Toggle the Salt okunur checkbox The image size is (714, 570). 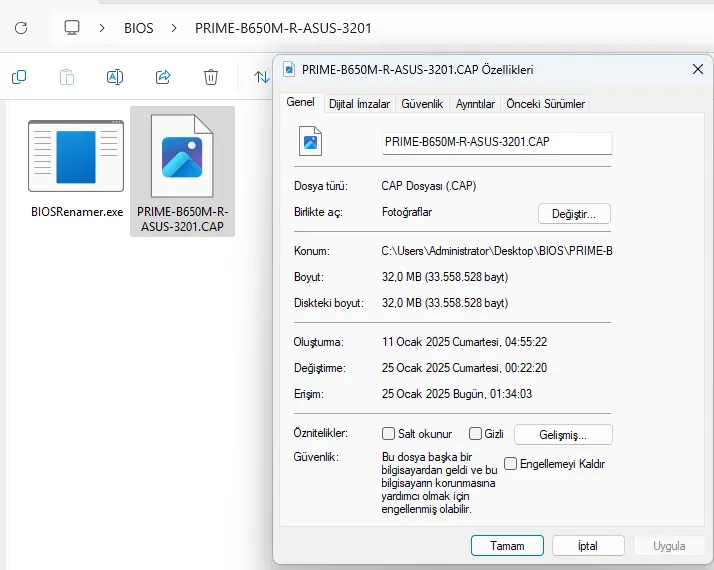388,433
